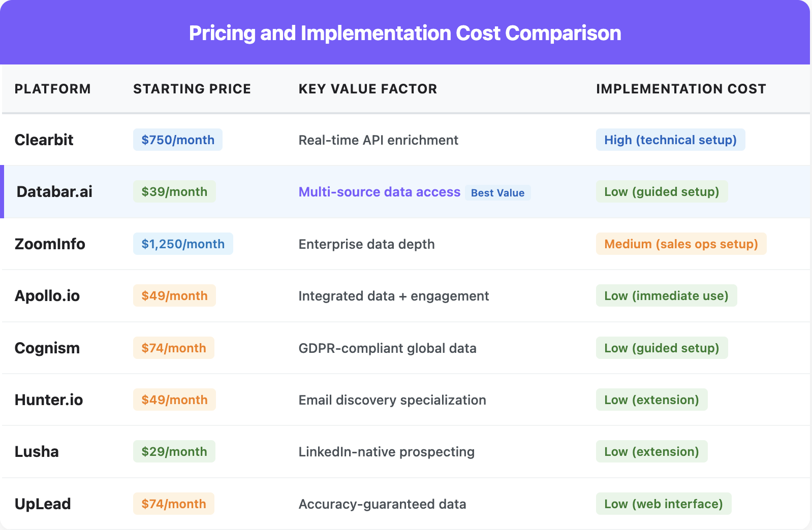Select the PLATFORM column header

coord(53,89)
